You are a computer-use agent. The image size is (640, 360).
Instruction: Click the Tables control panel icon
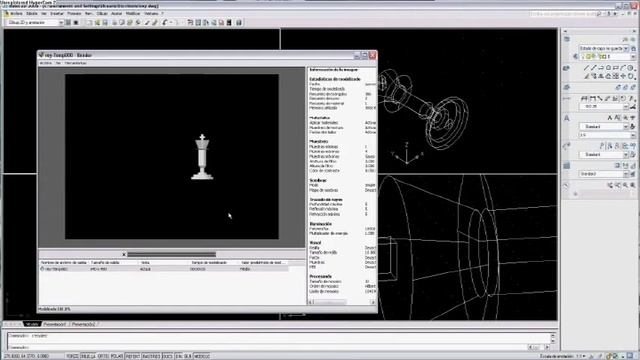(x=567, y=165)
